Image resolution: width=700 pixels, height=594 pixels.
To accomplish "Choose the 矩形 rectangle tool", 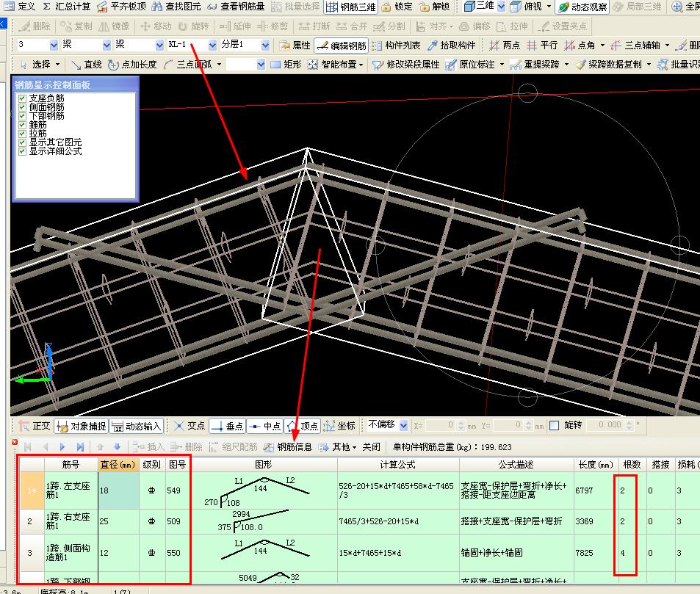I will [x=286, y=65].
